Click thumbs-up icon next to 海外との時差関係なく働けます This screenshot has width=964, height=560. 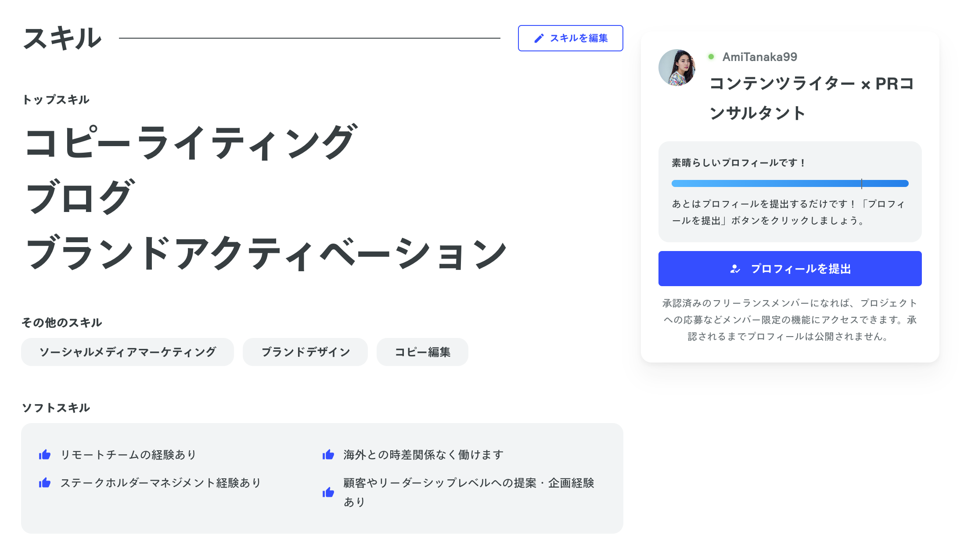point(328,455)
